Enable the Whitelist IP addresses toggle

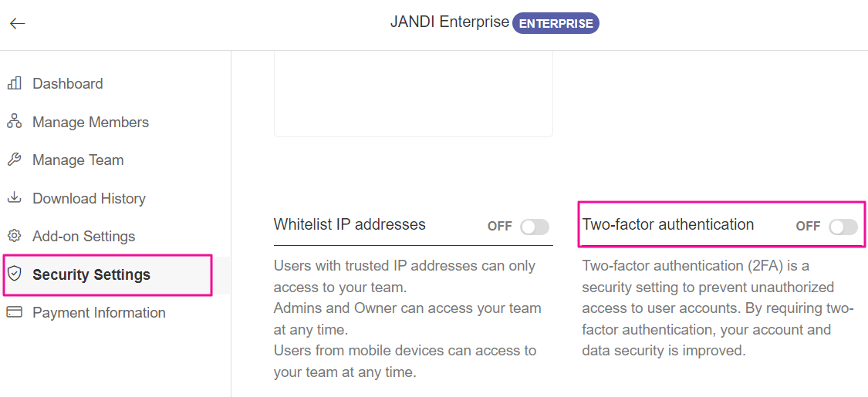534,227
